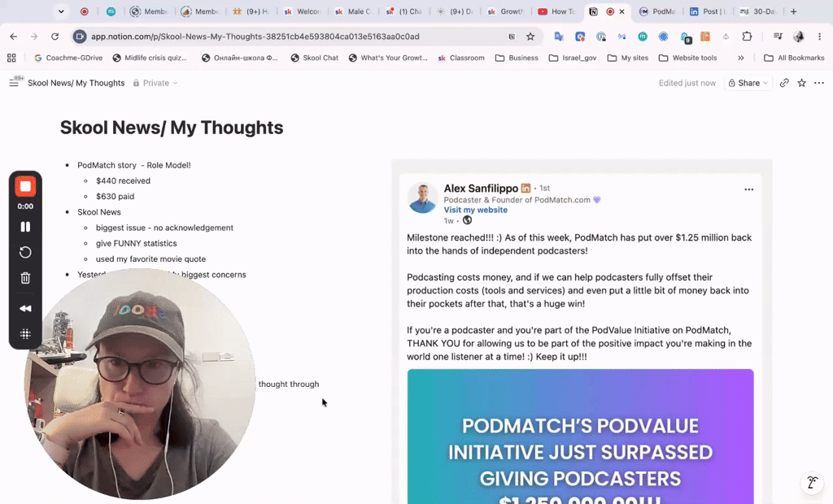The width and height of the screenshot is (833, 504).
Task: Click the $630 paid bullet
Action: pyautogui.click(x=115, y=197)
